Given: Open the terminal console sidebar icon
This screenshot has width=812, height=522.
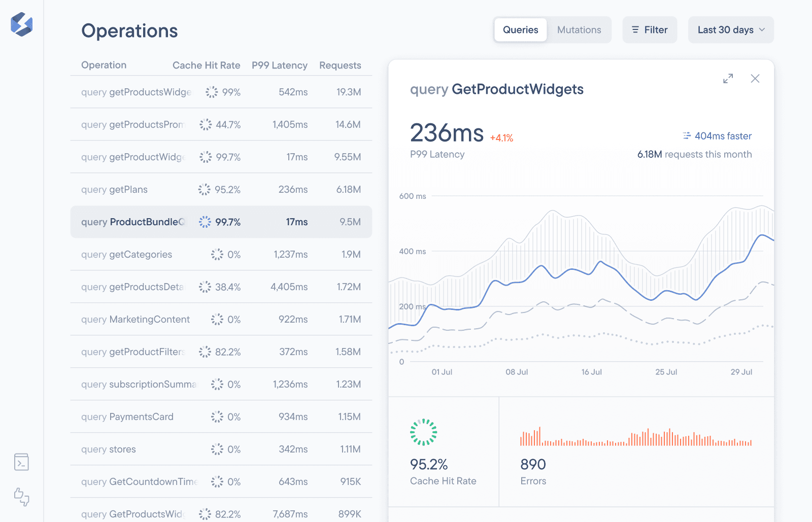Looking at the screenshot, I should coord(21,462).
